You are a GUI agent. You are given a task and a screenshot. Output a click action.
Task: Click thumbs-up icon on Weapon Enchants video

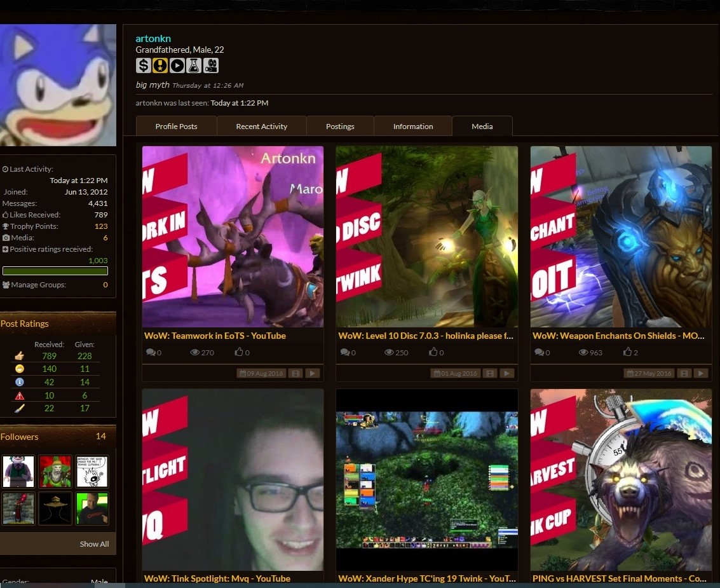tap(628, 352)
